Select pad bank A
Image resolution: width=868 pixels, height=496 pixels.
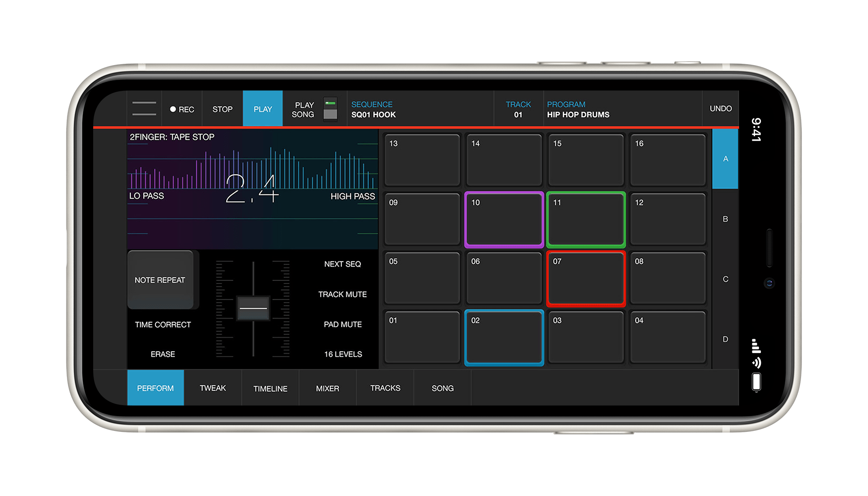click(725, 159)
